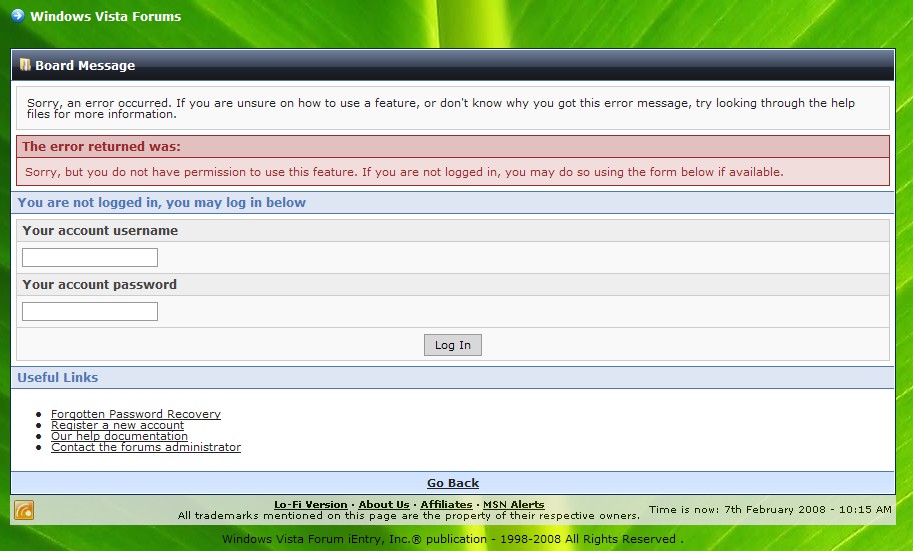Click the 'Your account username' label

[x=100, y=231]
